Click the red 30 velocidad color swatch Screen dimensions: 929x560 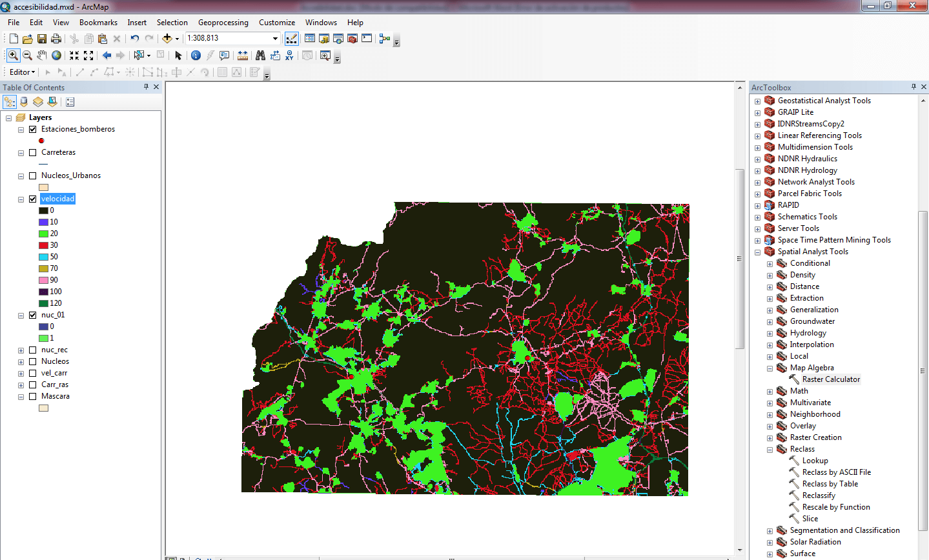click(x=43, y=245)
